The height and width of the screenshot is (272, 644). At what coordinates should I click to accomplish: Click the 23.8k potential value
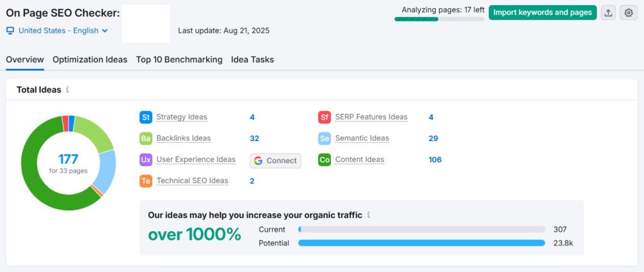coord(563,243)
